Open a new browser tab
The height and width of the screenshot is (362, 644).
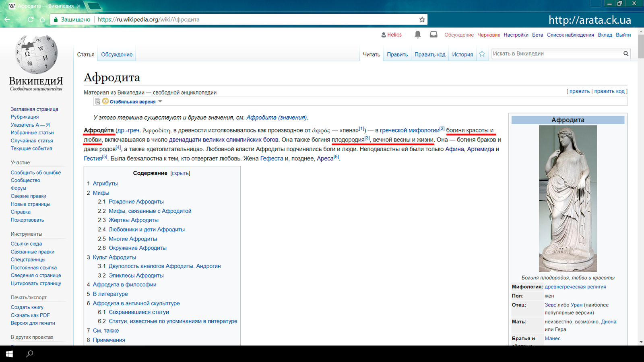click(x=94, y=6)
